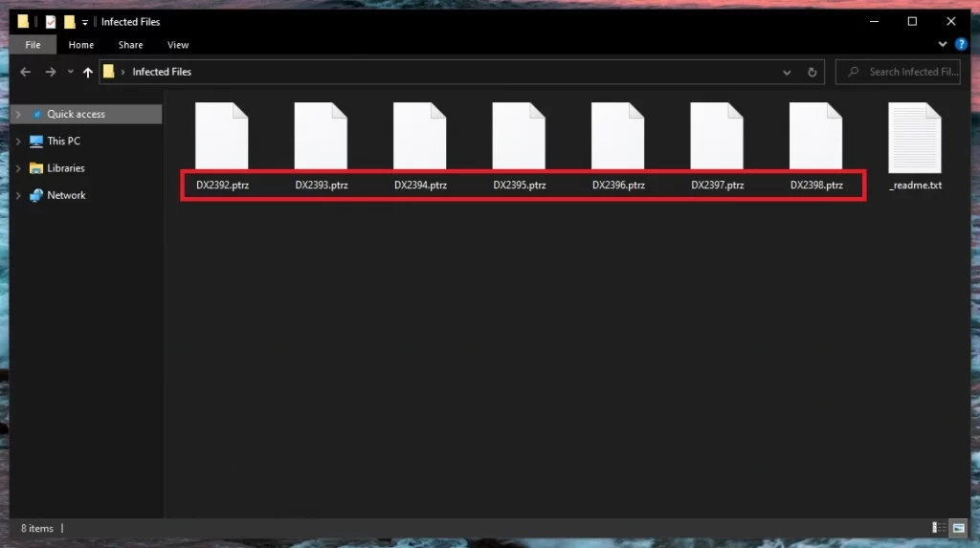Open the File ribbon tab

click(33, 45)
